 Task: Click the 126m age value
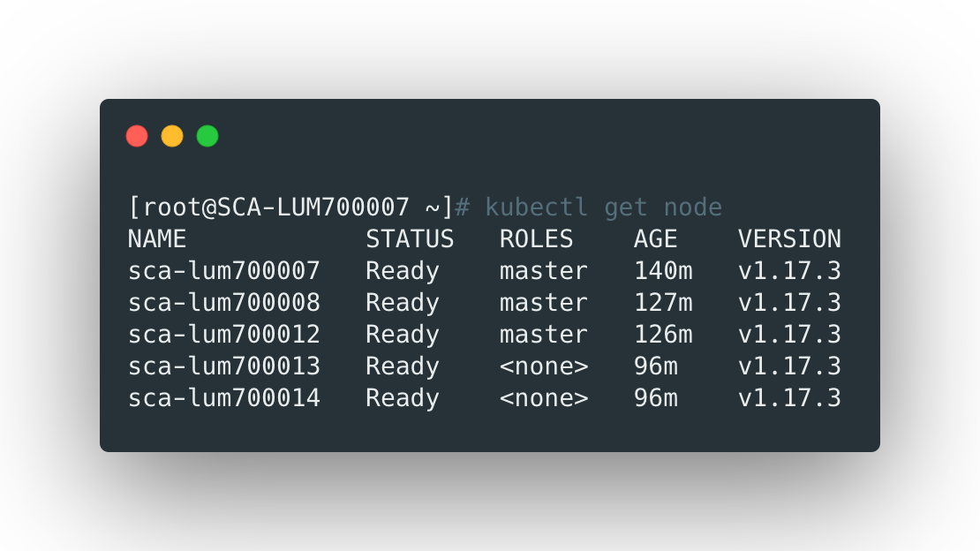click(x=663, y=335)
